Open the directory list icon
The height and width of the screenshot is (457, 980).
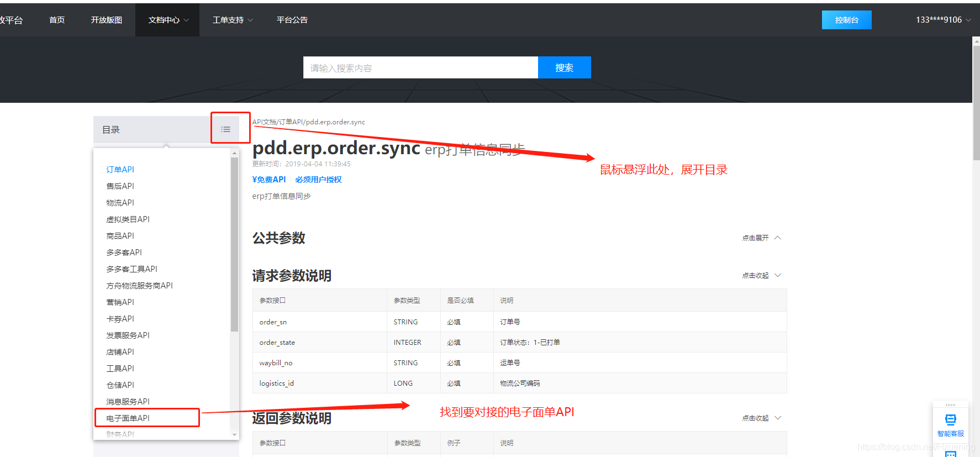225,129
